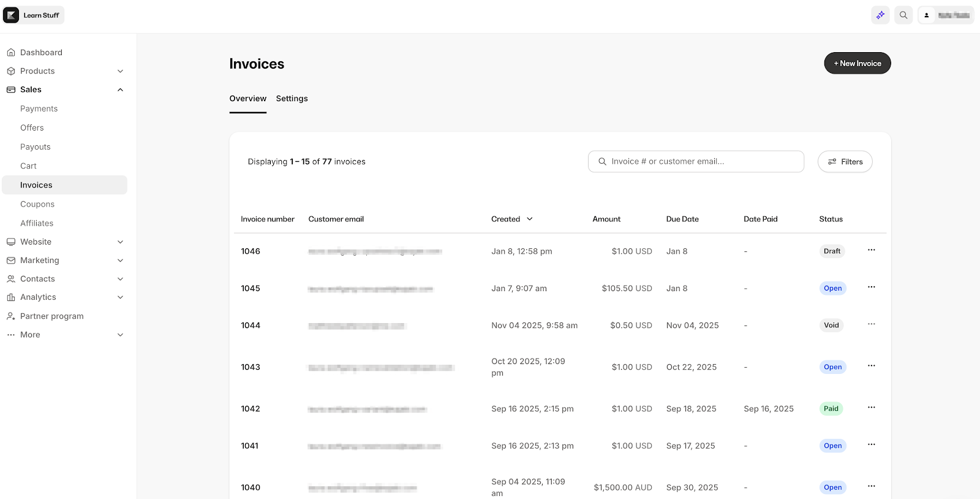The width and height of the screenshot is (980, 499).
Task: Click the Date Paid column header
Action: click(761, 219)
